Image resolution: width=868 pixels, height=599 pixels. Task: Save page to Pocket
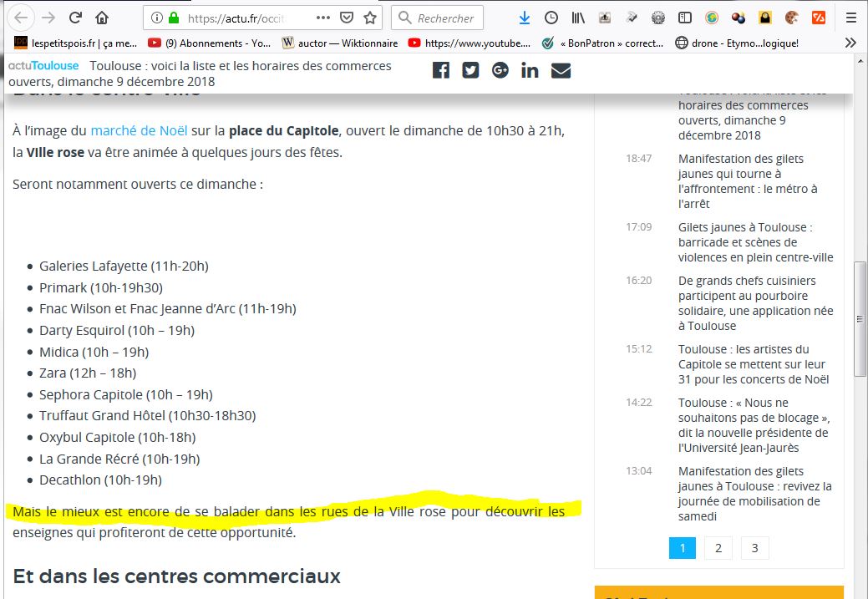tap(347, 18)
